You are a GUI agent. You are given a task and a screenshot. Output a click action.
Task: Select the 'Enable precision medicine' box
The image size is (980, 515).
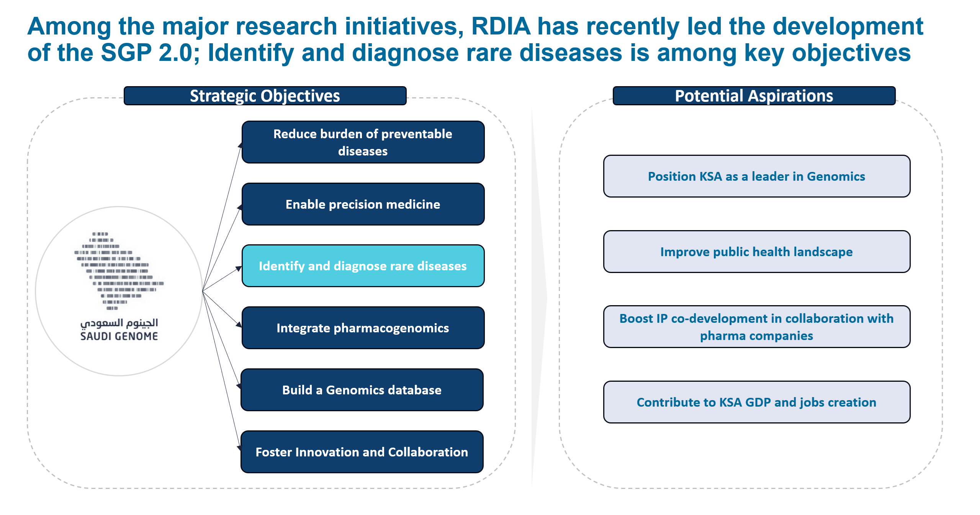[x=363, y=204]
